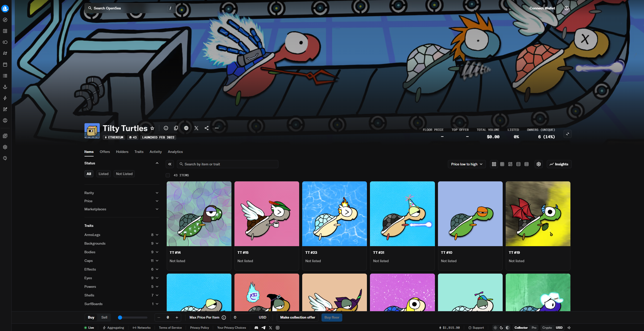Open the Price low to high sort dropdown

tap(467, 164)
